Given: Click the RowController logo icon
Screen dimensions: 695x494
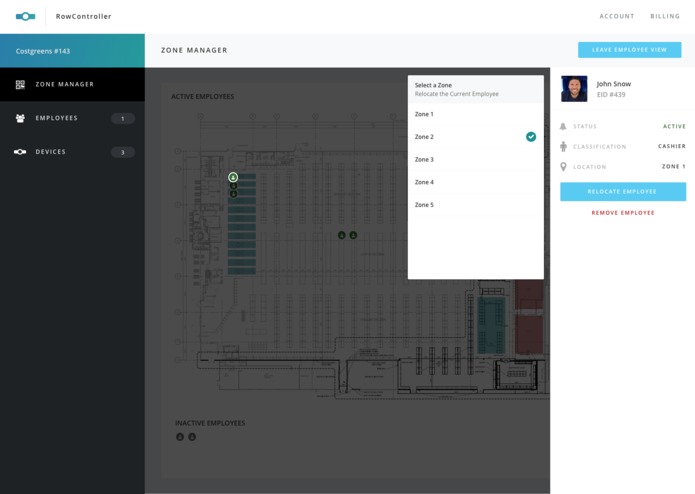Looking at the screenshot, I should click(25, 16).
